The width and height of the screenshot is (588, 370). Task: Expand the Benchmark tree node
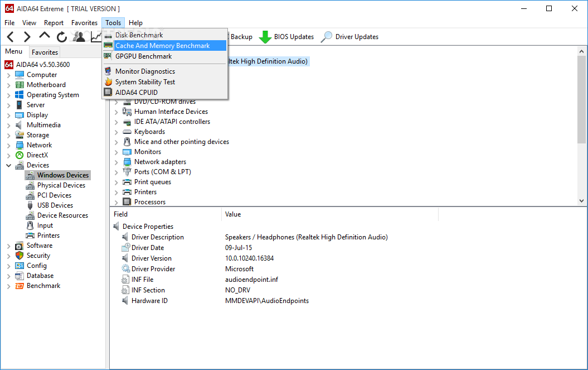tap(8, 286)
